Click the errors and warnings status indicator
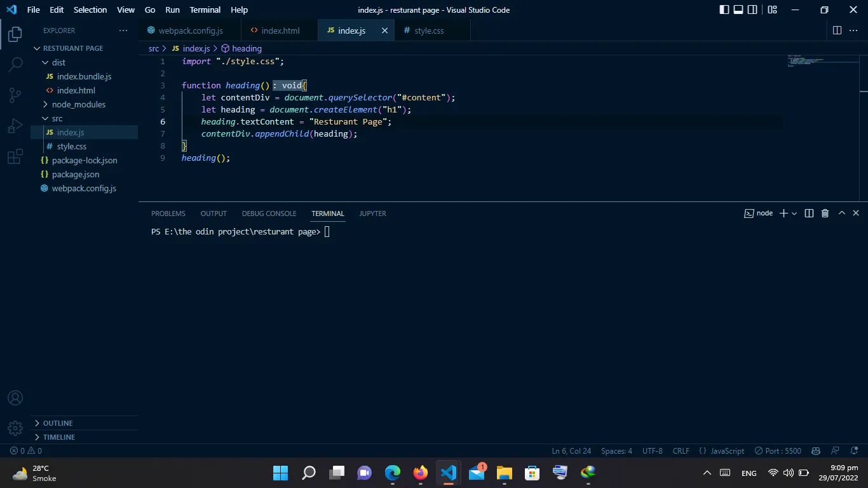 26,451
